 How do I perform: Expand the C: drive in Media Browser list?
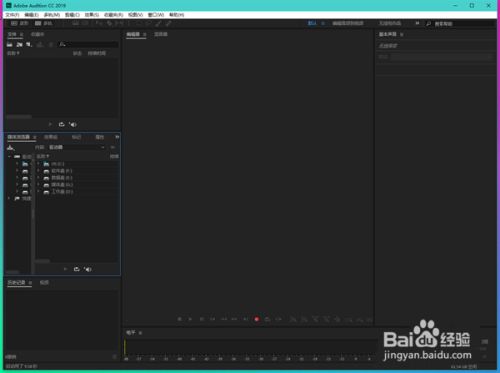click(x=38, y=164)
